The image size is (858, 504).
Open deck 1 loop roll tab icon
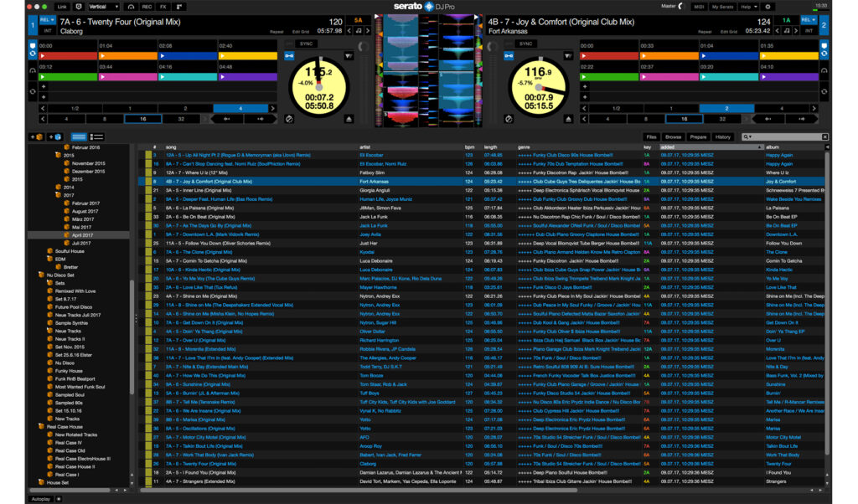(33, 91)
